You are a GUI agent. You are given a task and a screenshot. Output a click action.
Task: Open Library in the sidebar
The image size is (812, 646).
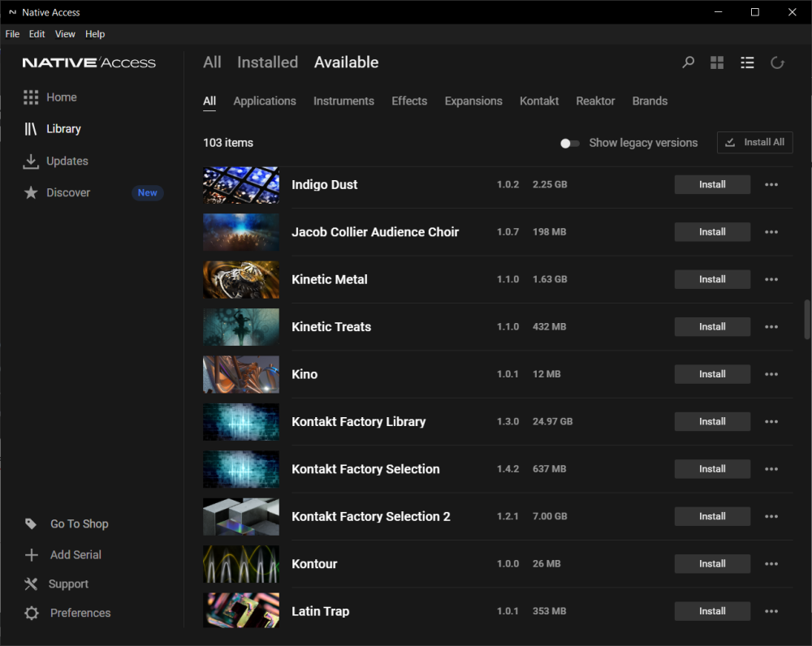[x=52, y=129]
